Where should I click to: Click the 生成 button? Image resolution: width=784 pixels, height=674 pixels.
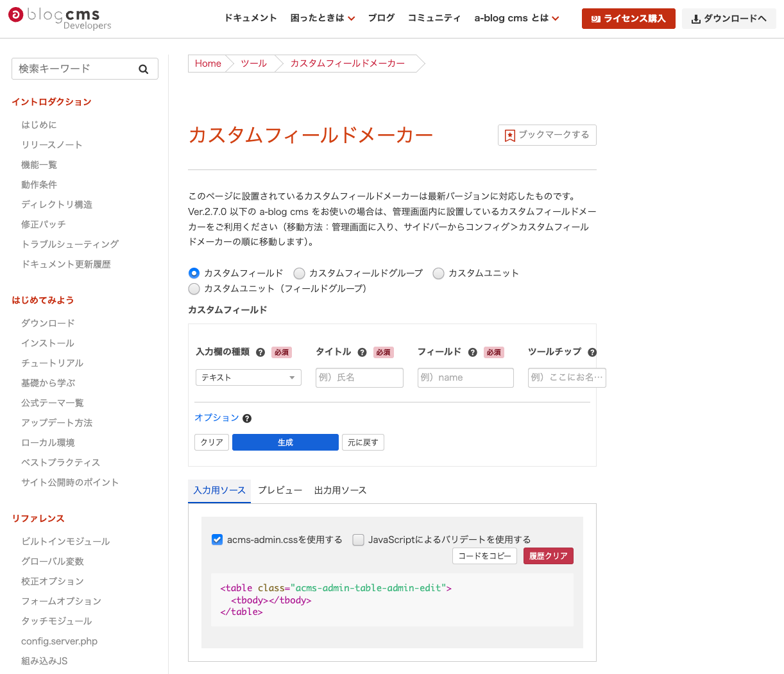[285, 442]
